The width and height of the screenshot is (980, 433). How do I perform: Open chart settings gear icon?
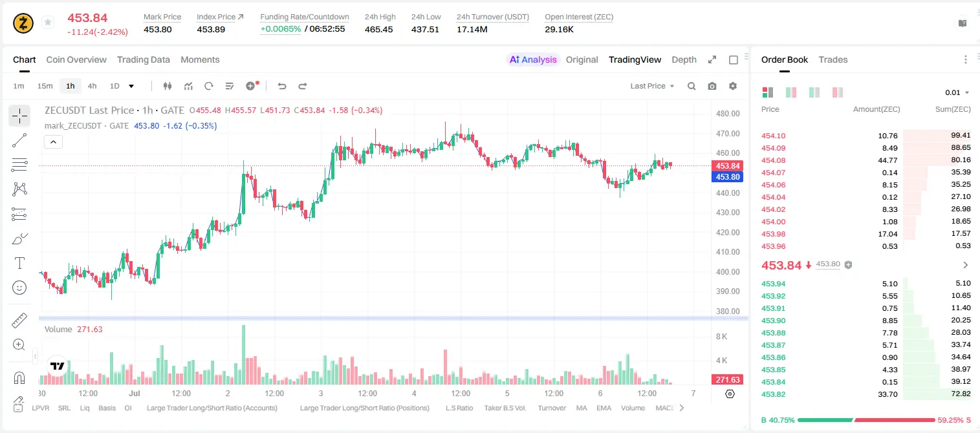[733, 86]
